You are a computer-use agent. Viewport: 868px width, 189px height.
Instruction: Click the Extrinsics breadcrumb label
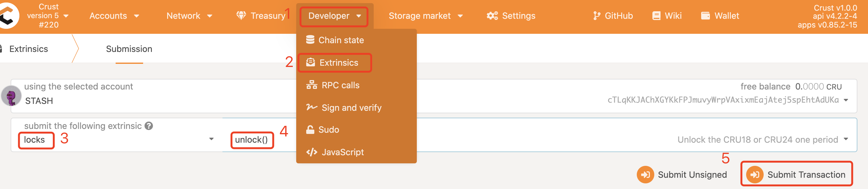coord(29,49)
